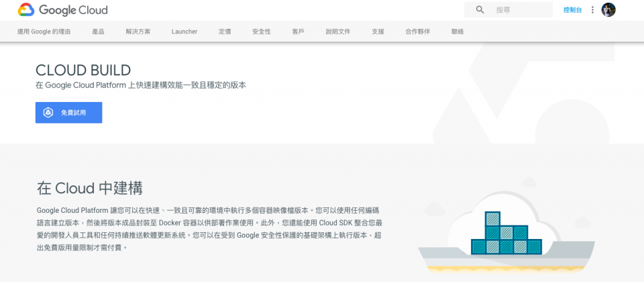Image resolution: width=644 pixels, height=282 pixels.
Task: Open the three-dot more options menu
Action: pyautogui.click(x=592, y=10)
